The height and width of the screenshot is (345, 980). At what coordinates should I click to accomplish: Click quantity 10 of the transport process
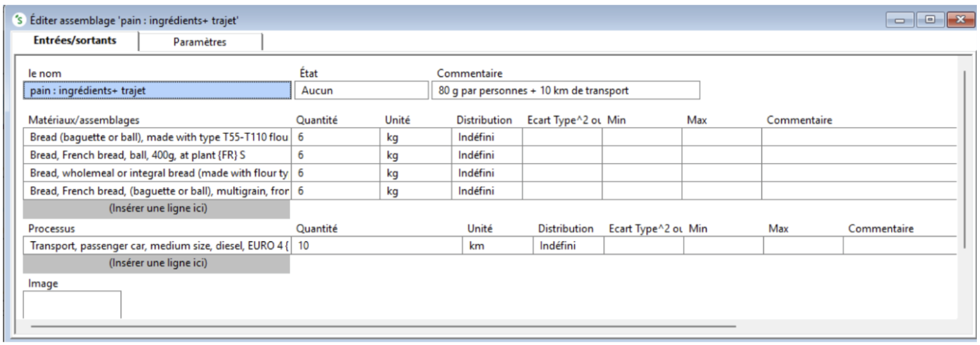(377, 245)
